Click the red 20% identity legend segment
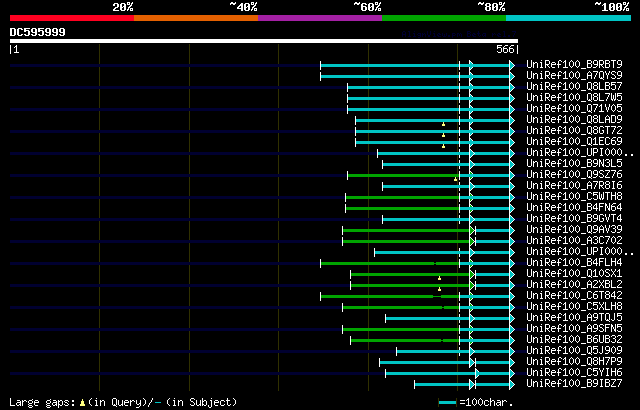 (72, 18)
